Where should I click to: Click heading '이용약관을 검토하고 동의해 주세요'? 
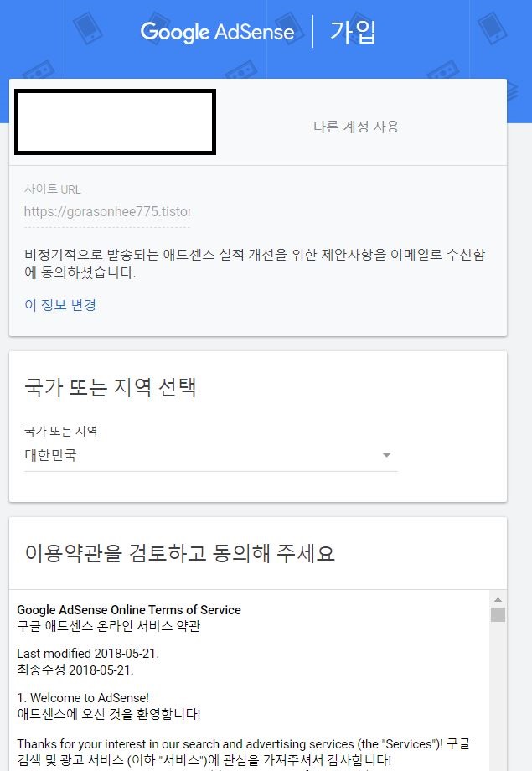point(180,553)
